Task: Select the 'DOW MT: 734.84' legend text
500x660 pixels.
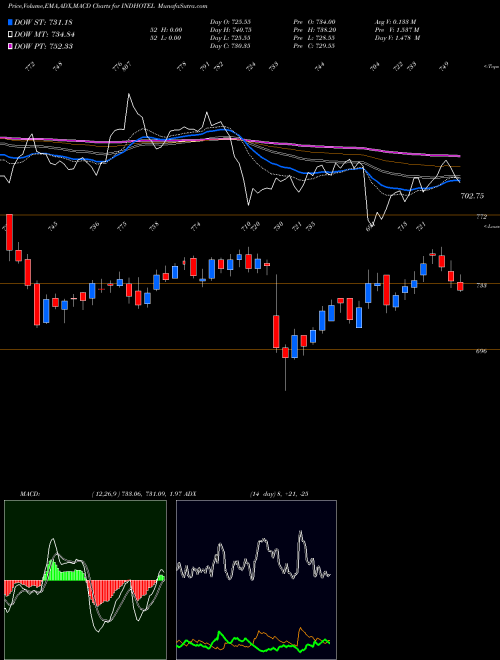Action: coord(44,34)
